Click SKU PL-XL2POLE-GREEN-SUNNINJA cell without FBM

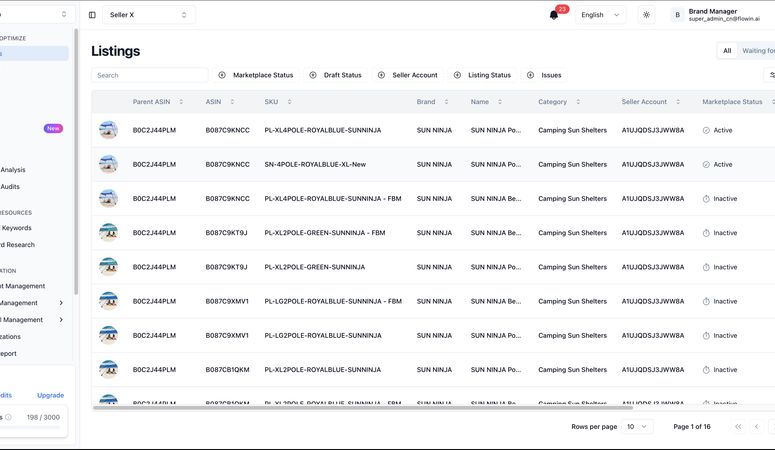click(x=314, y=267)
